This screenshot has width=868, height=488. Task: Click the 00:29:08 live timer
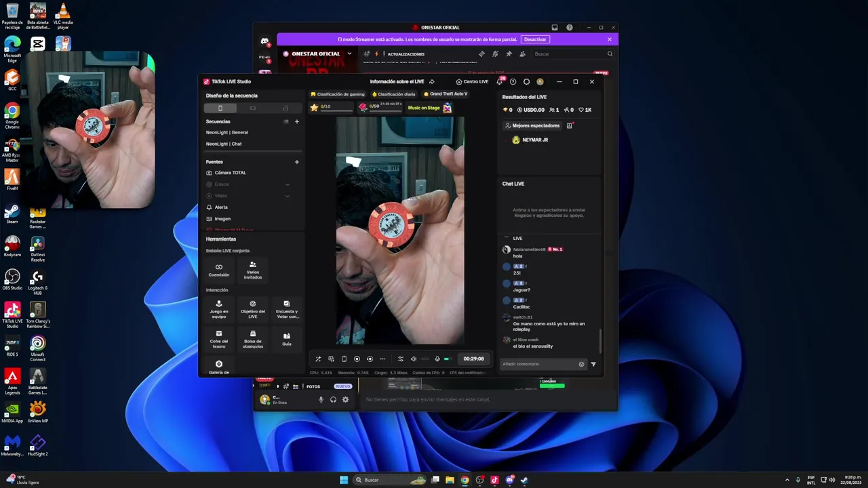point(473,359)
